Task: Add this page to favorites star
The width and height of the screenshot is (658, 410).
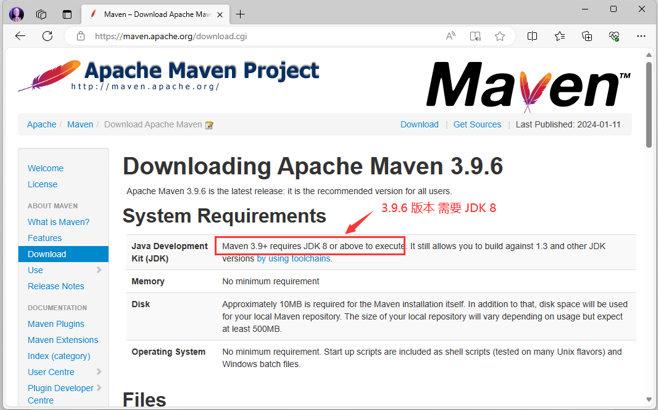Action: tap(499, 37)
